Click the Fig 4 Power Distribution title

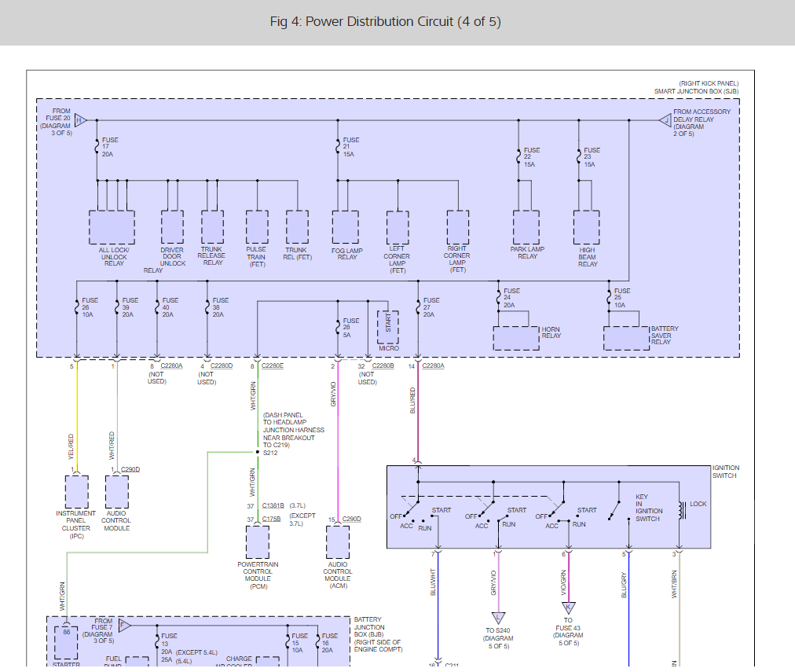point(385,21)
